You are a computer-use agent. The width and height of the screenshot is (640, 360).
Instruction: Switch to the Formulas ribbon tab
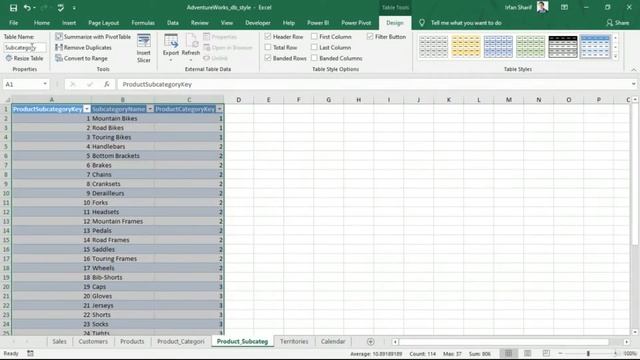[x=143, y=23]
